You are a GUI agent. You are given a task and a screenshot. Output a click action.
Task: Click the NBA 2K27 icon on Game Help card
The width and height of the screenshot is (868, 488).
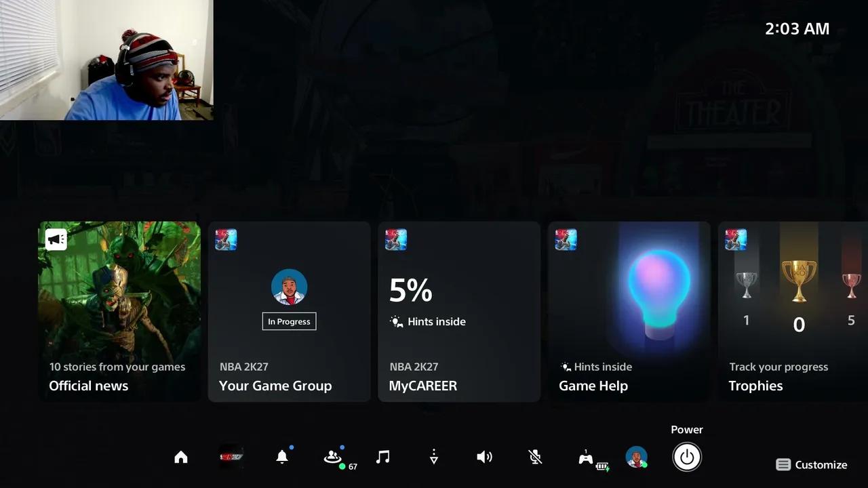(x=566, y=239)
